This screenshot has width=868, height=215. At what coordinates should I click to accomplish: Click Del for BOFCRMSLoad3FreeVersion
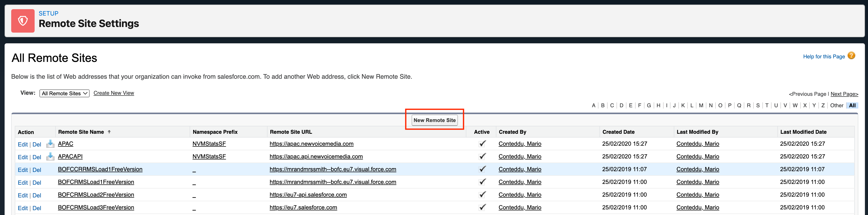pyautogui.click(x=37, y=208)
